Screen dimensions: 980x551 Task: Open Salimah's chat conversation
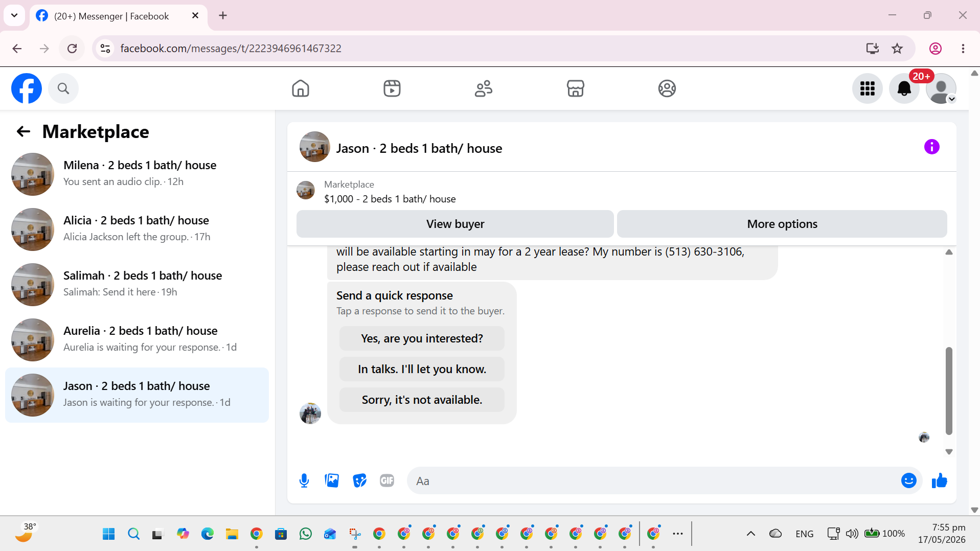137,285
